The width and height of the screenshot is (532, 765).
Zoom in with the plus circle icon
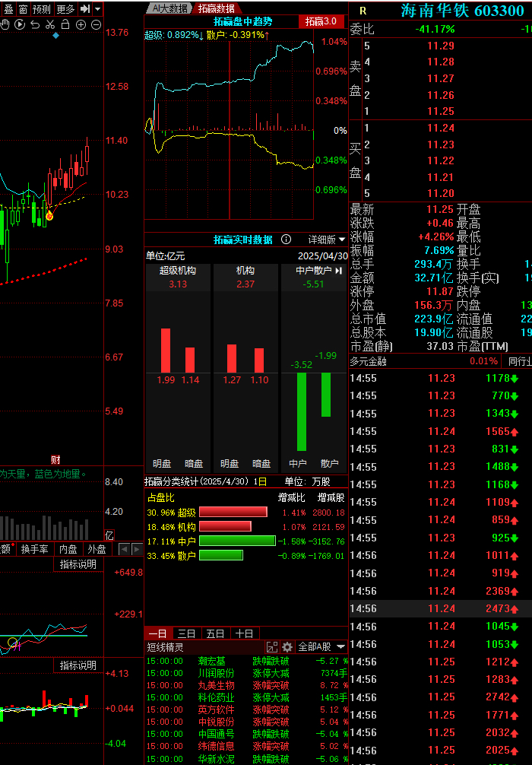point(81,24)
